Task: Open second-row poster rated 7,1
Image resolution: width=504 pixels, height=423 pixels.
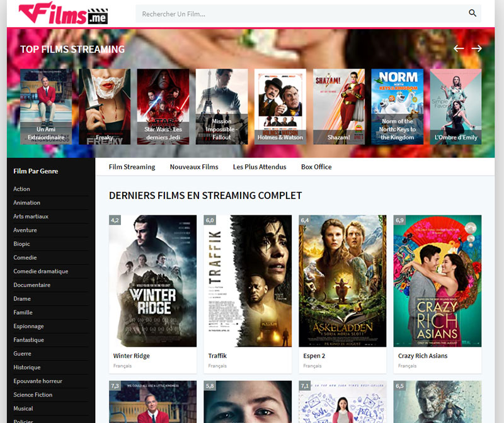Action: 343,402
